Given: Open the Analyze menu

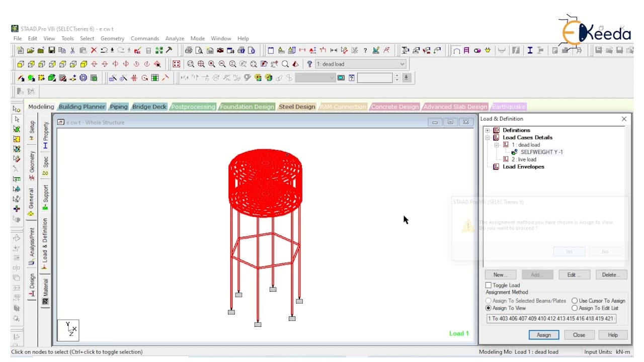Looking at the screenshot, I should tap(175, 38).
